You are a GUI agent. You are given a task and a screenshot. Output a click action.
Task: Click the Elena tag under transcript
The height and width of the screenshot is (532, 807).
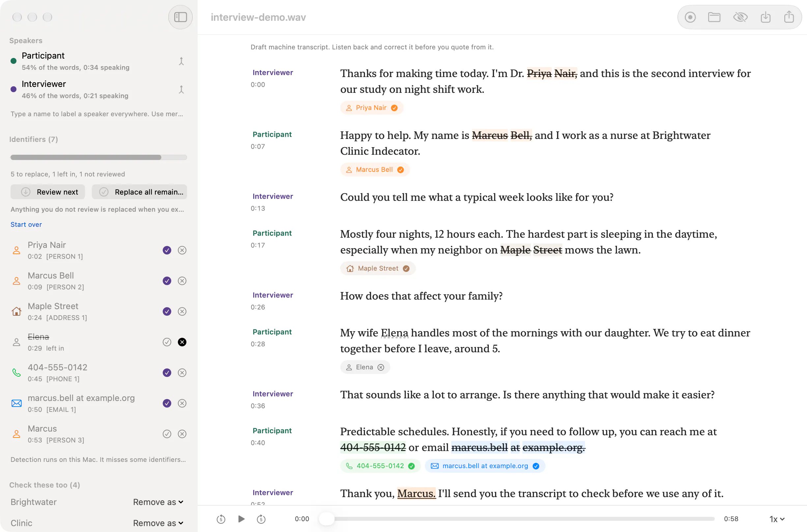pyautogui.click(x=365, y=367)
